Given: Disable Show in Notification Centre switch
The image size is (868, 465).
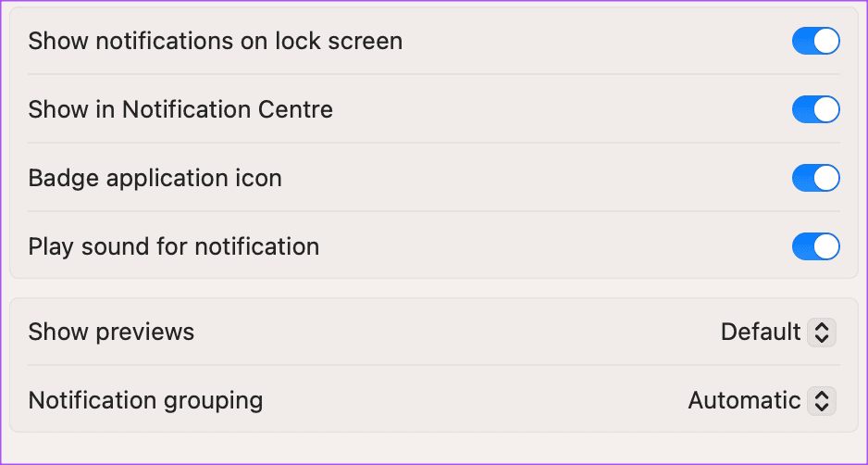Looking at the screenshot, I should click(x=815, y=109).
